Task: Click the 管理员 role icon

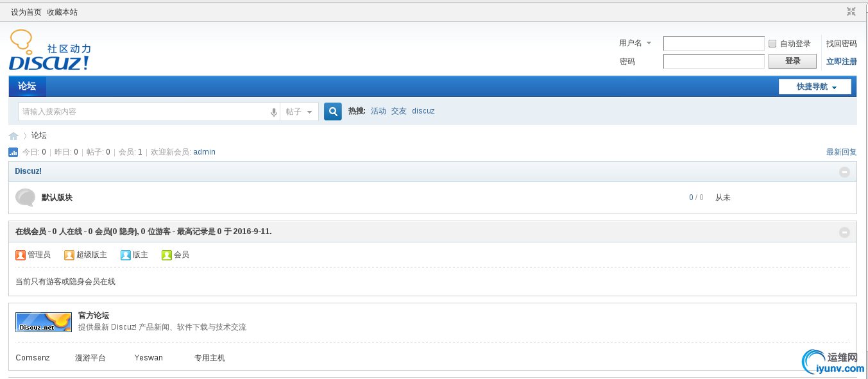Action: point(21,255)
